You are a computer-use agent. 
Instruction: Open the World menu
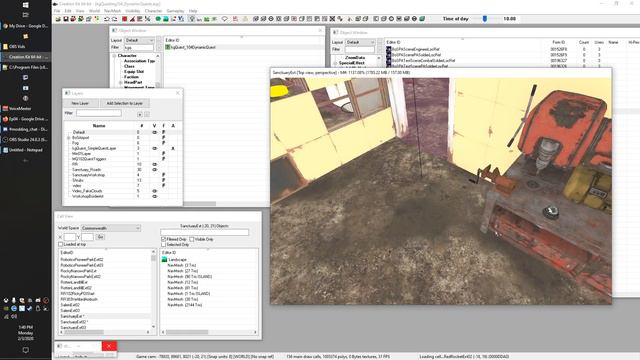[94, 11]
